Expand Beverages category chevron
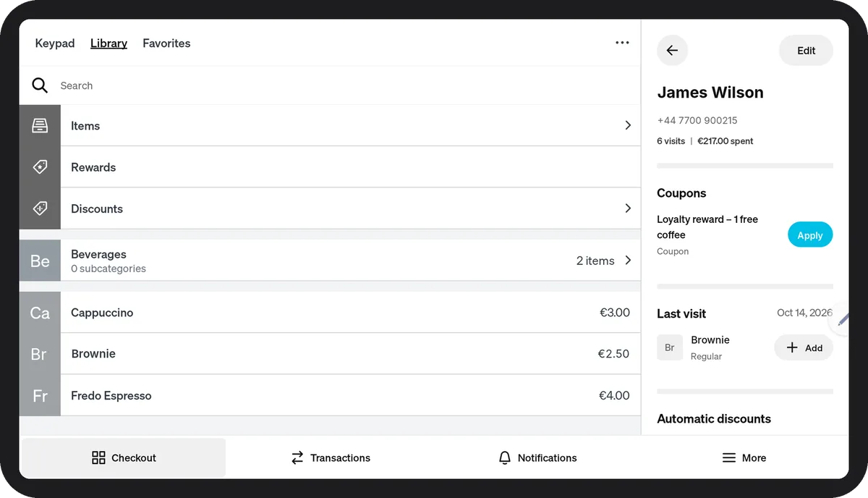The width and height of the screenshot is (868, 498). tap(628, 260)
